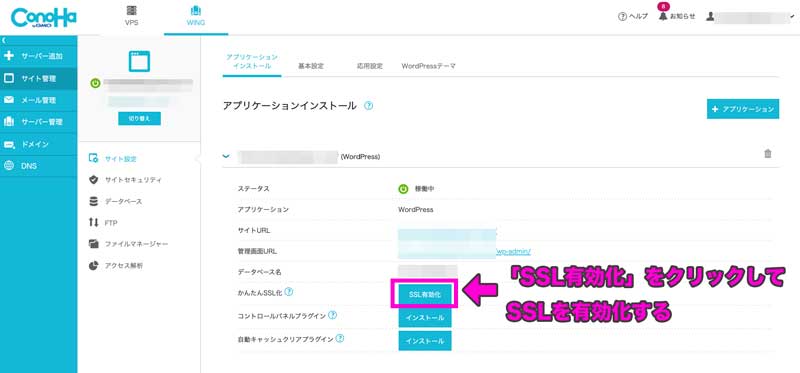Image resolution: width=800 pixels, height=373 pixels.
Task: Open FTP settings
Action: tap(104, 223)
